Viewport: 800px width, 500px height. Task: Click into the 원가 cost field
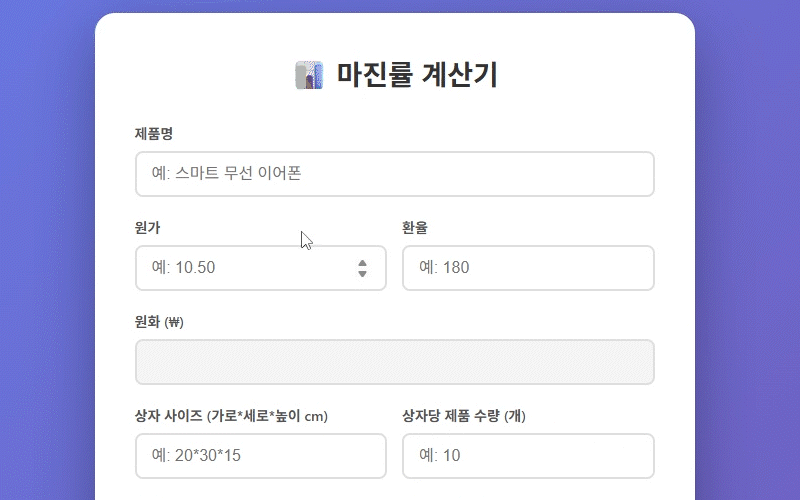click(x=245, y=268)
